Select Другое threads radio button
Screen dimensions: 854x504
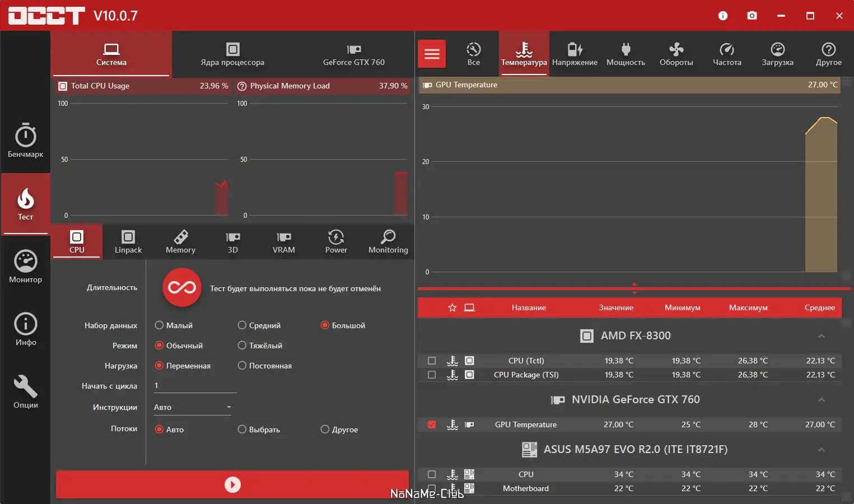339,430
